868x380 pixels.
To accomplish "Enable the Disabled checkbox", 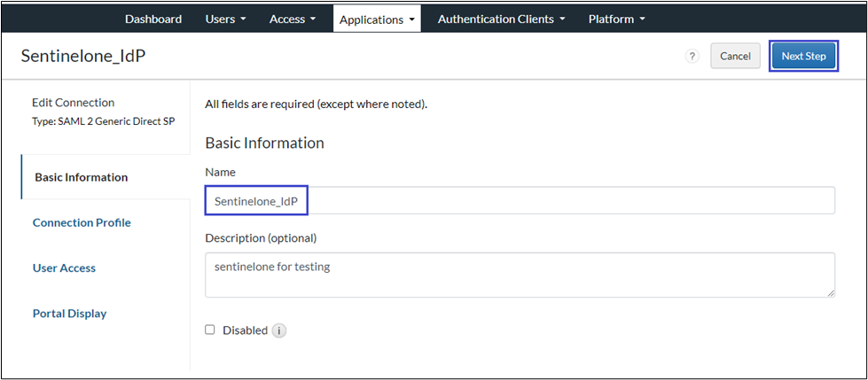I will click(x=210, y=330).
